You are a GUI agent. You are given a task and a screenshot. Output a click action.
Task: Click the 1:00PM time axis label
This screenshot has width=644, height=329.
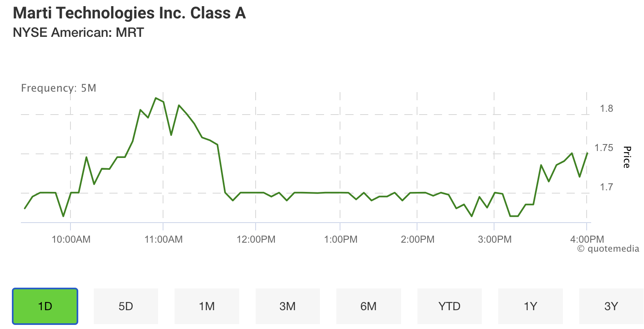click(x=340, y=239)
